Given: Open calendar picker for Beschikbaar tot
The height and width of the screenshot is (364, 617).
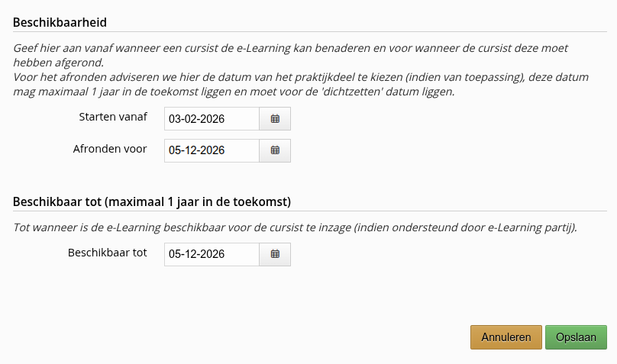Looking at the screenshot, I should pyautogui.click(x=275, y=254).
